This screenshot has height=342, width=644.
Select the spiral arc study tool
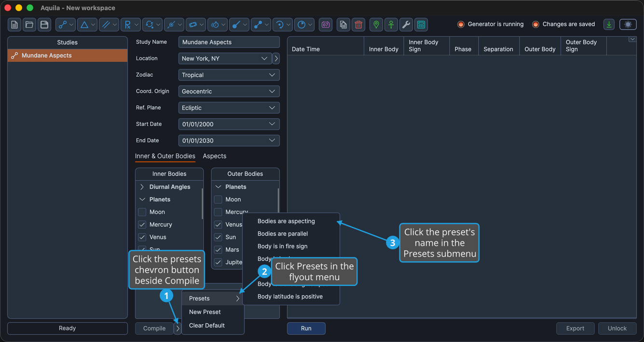pos(283,25)
